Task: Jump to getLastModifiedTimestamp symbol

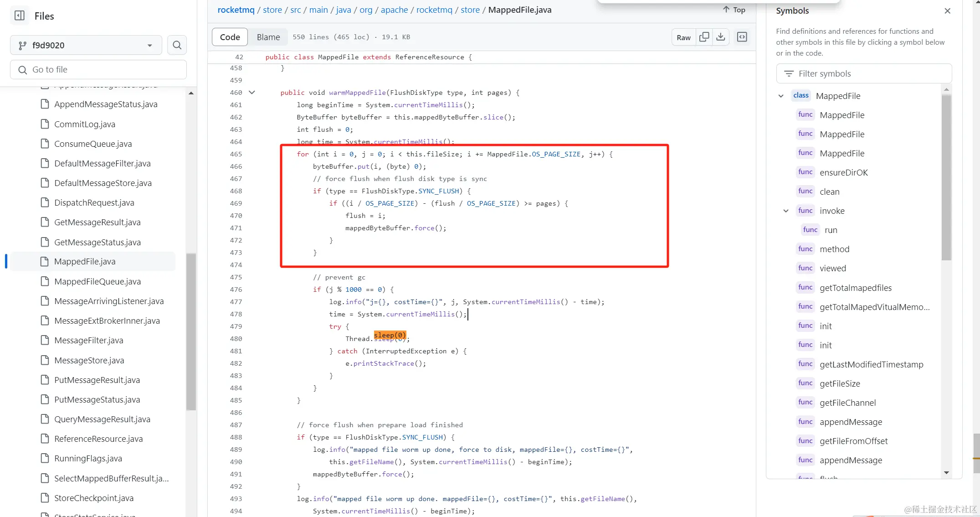Action: pos(872,364)
